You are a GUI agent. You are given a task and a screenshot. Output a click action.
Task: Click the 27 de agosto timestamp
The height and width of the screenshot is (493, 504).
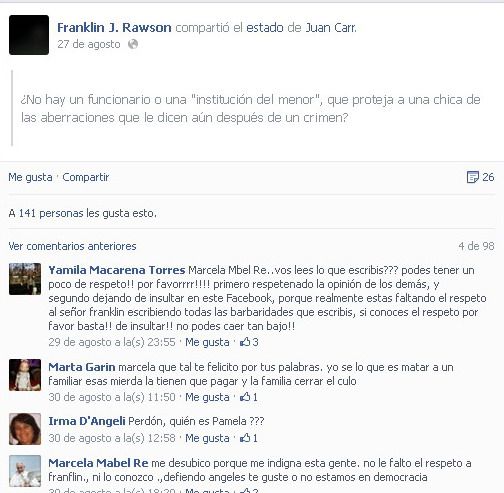click(x=89, y=44)
